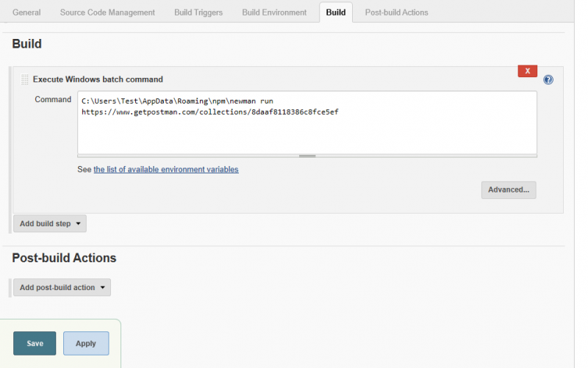The image size is (588, 368).
Task: Jump to the Post-build Actions tab
Action: (x=396, y=12)
